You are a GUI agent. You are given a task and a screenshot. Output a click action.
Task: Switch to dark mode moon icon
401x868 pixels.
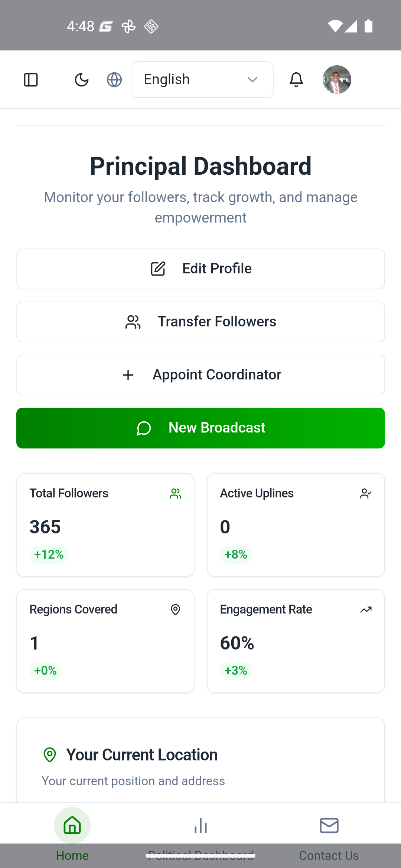(82, 80)
